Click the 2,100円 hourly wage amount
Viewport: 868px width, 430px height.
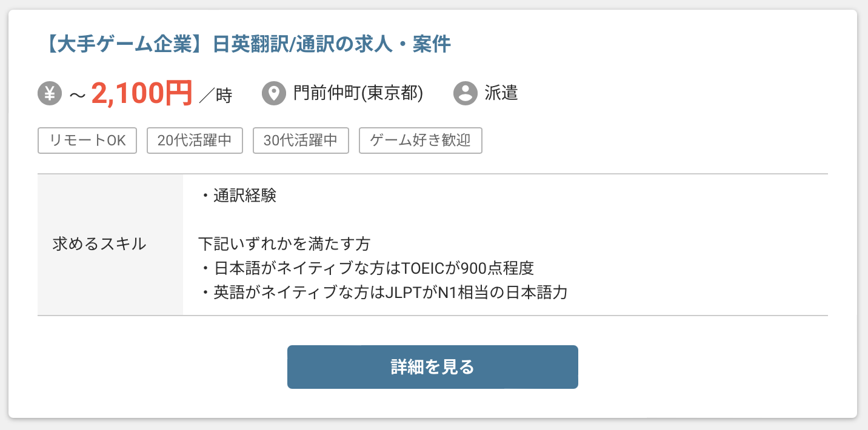click(x=141, y=93)
